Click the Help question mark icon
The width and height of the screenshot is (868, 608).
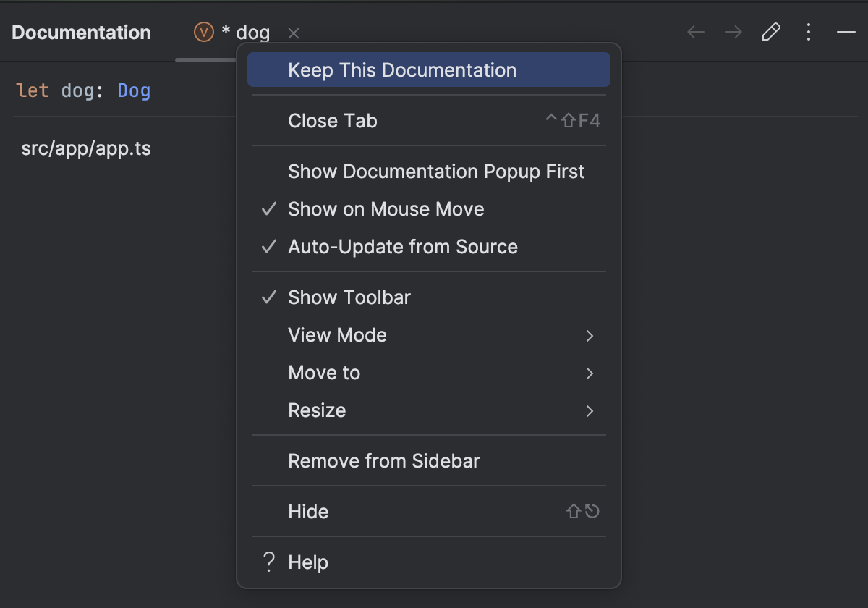point(268,562)
